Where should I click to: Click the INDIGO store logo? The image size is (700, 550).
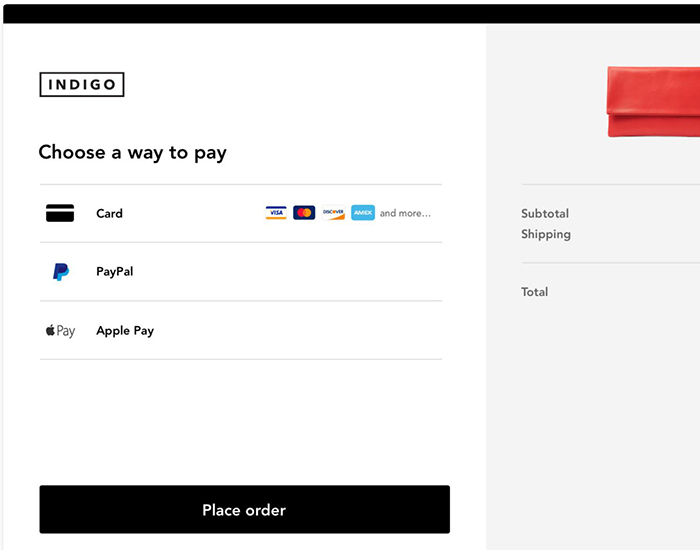82,85
